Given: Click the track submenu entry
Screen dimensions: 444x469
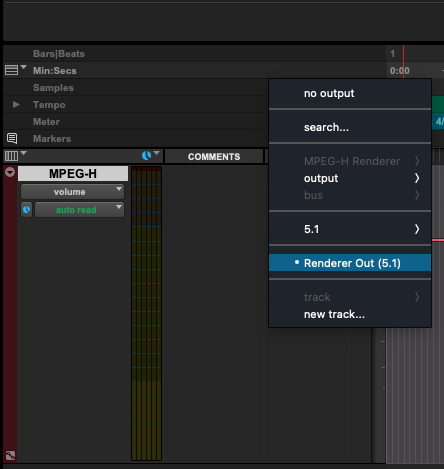Looking at the screenshot, I should click(350, 297).
